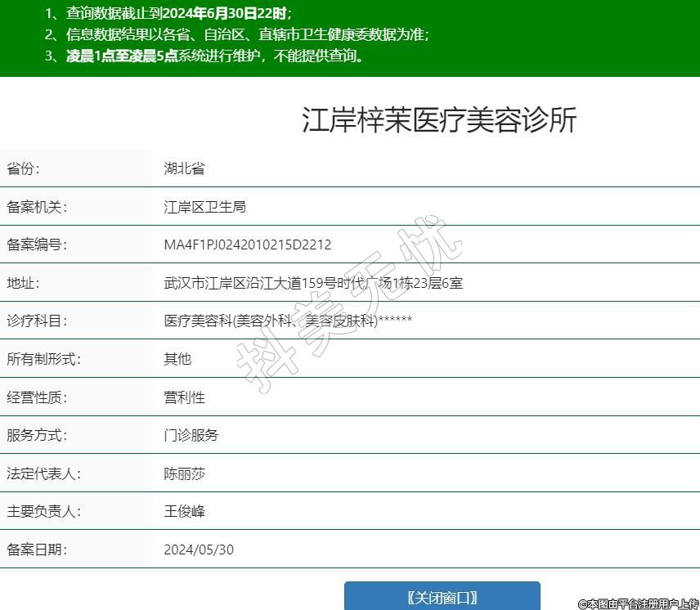This screenshot has width=700, height=610.
Task: Click the 江岸区卫生局 registration authority value
Action: [204, 207]
